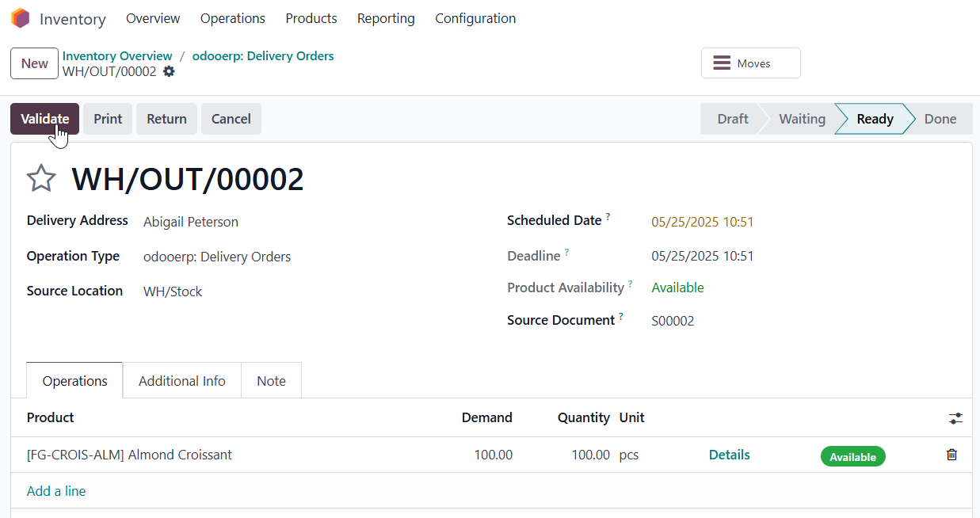Switch to the Additional Info tab
Screen dimensions: 980x518
[182, 381]
